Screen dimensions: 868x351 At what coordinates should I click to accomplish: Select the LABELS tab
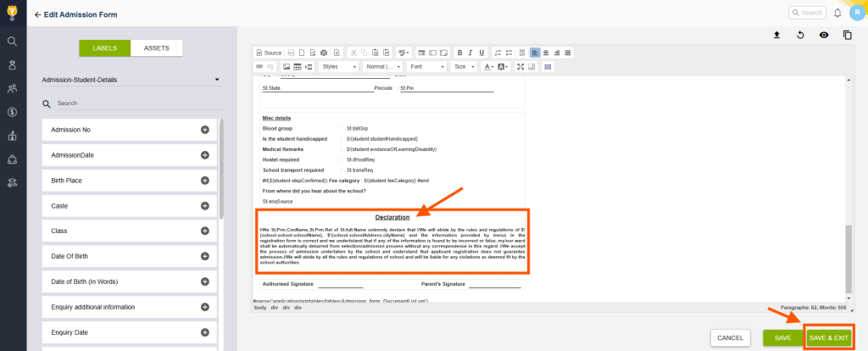click(104, 48)
